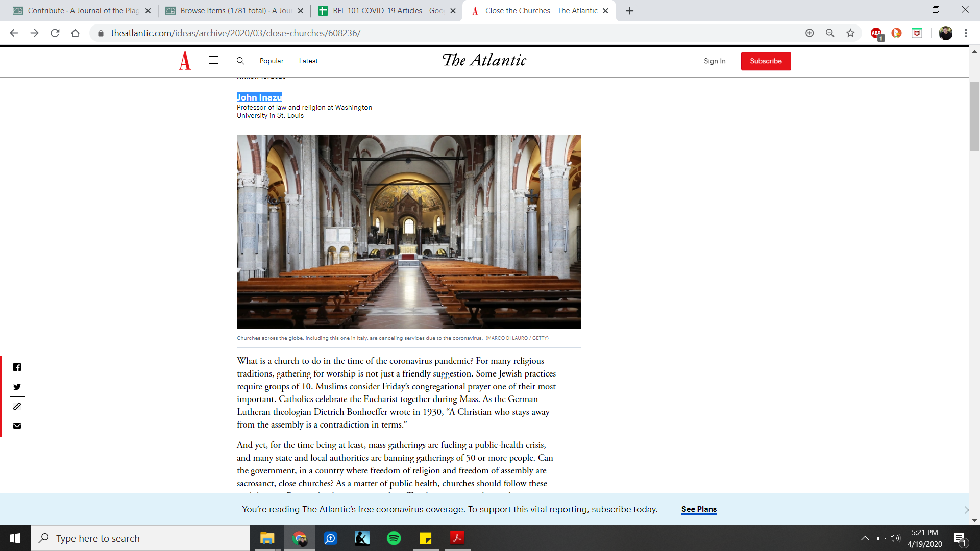
Task: Copy article link via chain icon
Action: tap(17, 407)
